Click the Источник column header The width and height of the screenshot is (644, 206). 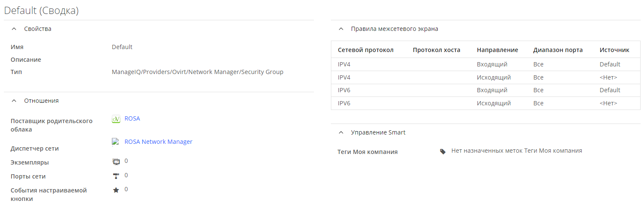[614, 50]
